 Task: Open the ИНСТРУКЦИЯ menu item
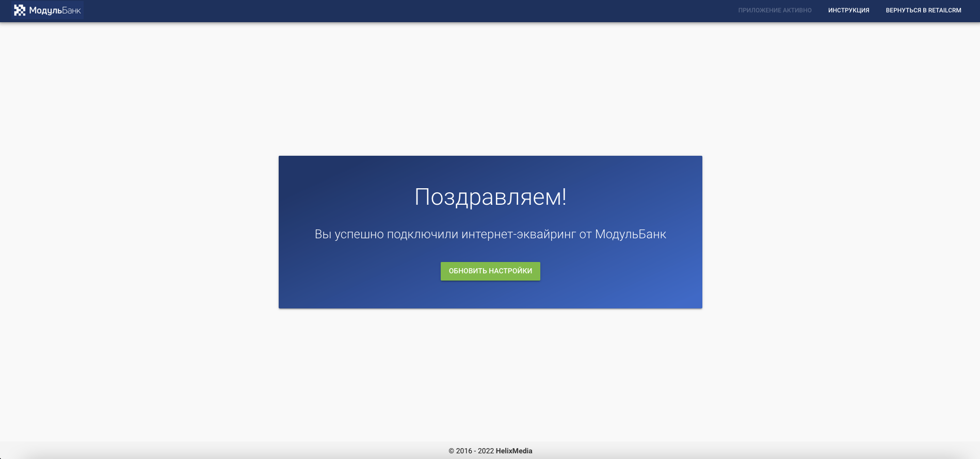(x=848, y=10)
